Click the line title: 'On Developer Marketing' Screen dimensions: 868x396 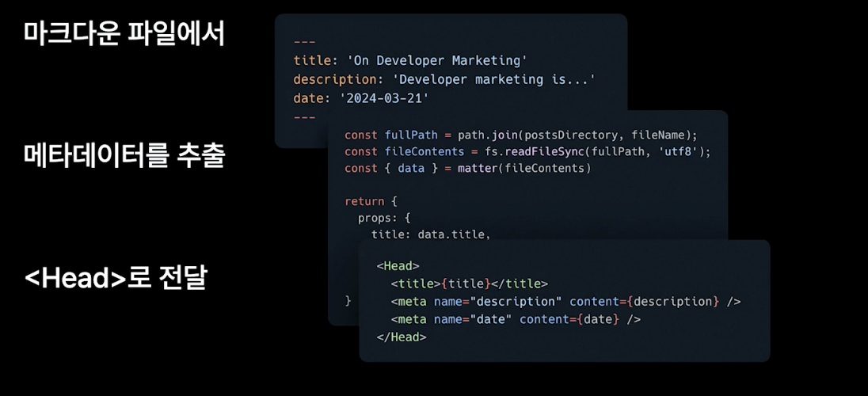pyautogui.click(x=410, y=60)
